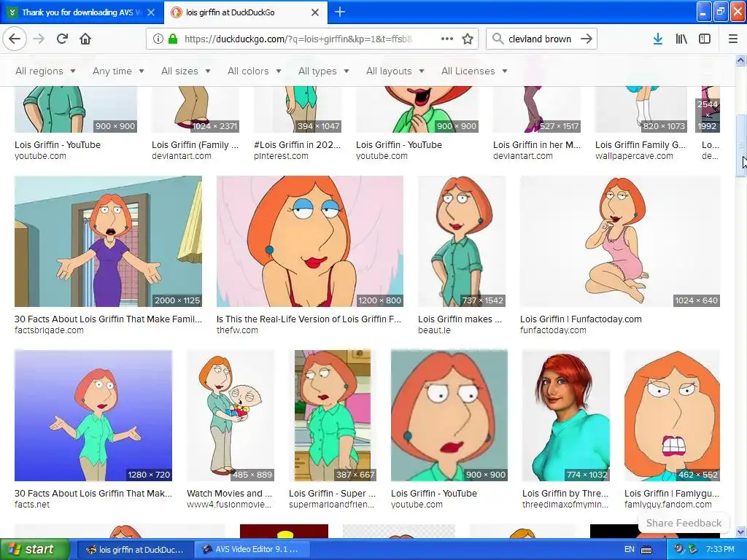Open the Watch Movies and ... link
This screenshot has height=560, width=747.
coord(230,494)
